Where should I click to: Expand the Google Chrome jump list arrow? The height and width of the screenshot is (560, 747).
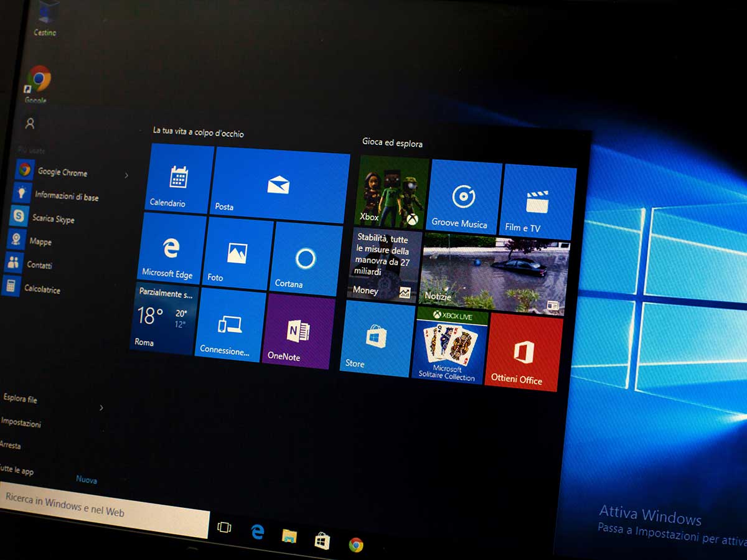[x=126, y=175]
